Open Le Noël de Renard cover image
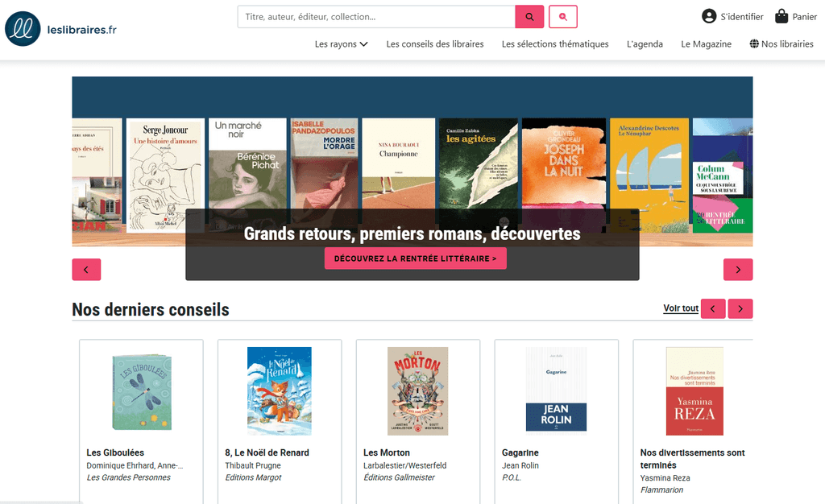 click(x=280, y=391)
